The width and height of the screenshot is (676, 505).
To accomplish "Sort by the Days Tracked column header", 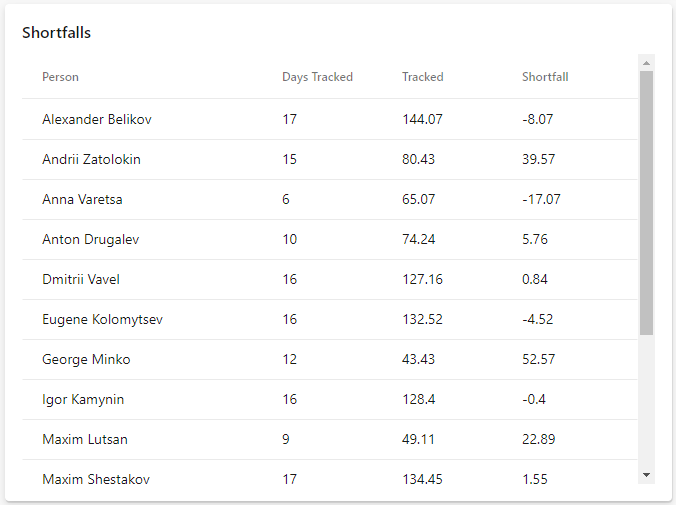I will coord(317,77).
